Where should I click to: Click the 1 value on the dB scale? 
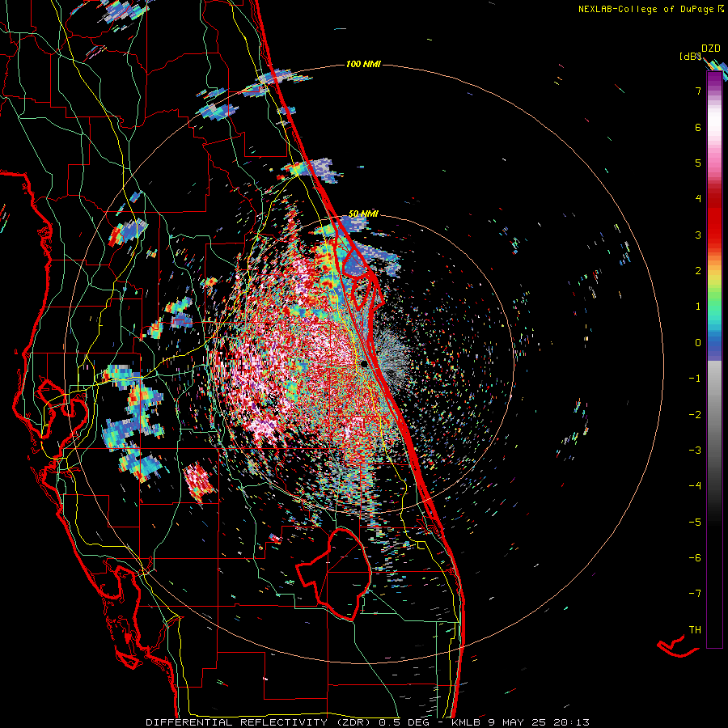pyautogui.click(x=698, y=307)
